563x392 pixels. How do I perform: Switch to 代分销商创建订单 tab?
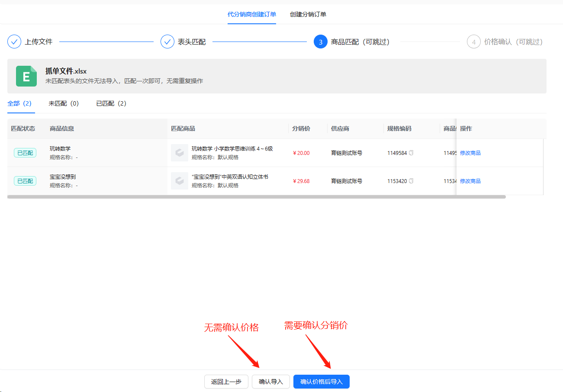pyautogui.click(x=252, y=14)
